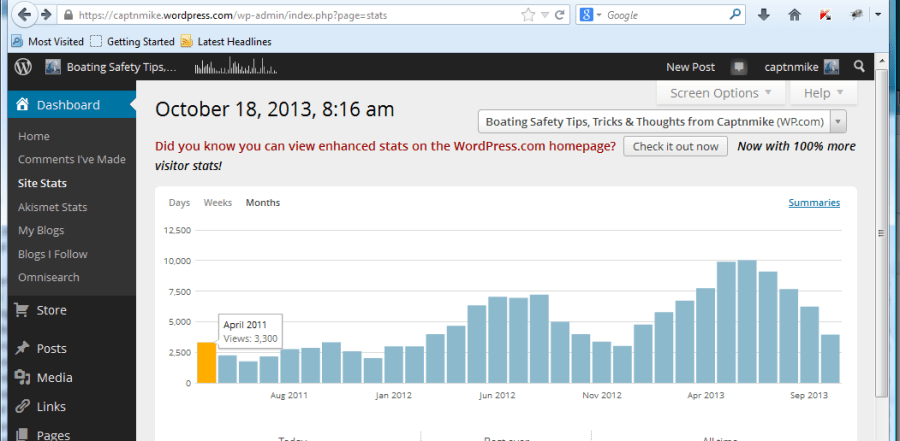Open the Store cart icon
900x441 pixels.
click(22, 310)
